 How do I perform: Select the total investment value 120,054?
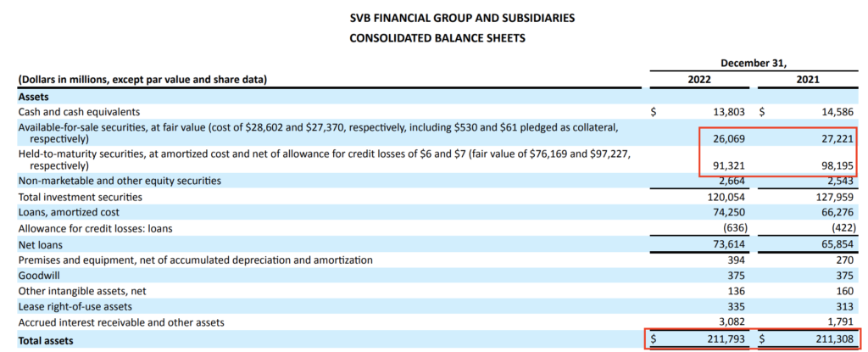click(728, 197)
